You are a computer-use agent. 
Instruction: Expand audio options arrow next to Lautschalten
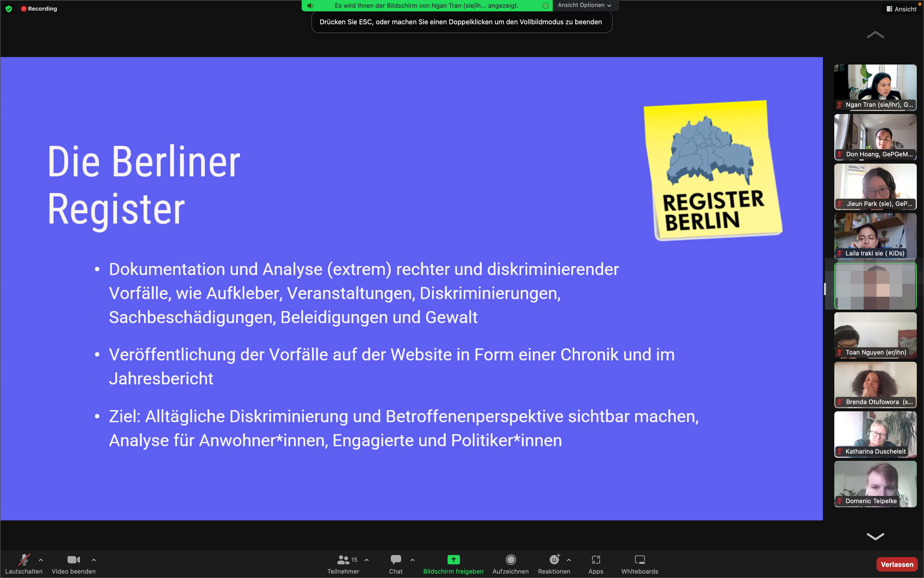coord(41,560)
